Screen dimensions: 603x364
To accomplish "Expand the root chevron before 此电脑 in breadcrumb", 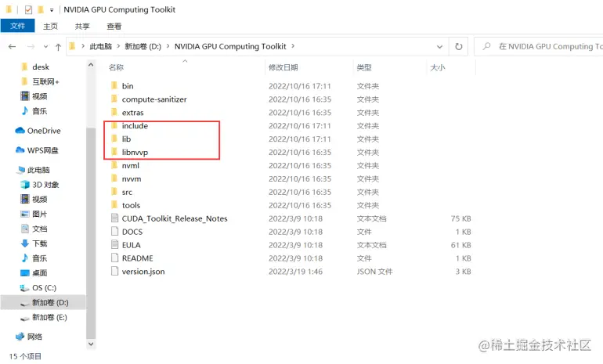I will click(83, 46).
